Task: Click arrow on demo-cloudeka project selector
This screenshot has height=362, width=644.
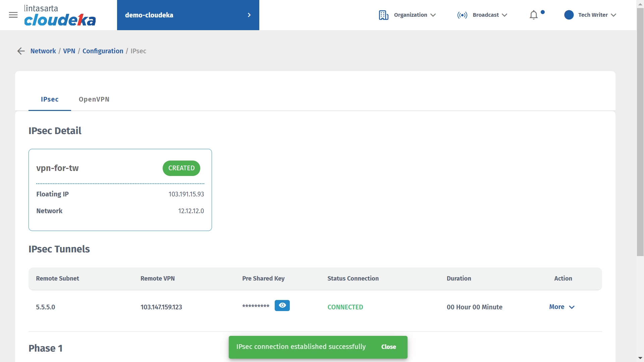Action: coord(249,15)
